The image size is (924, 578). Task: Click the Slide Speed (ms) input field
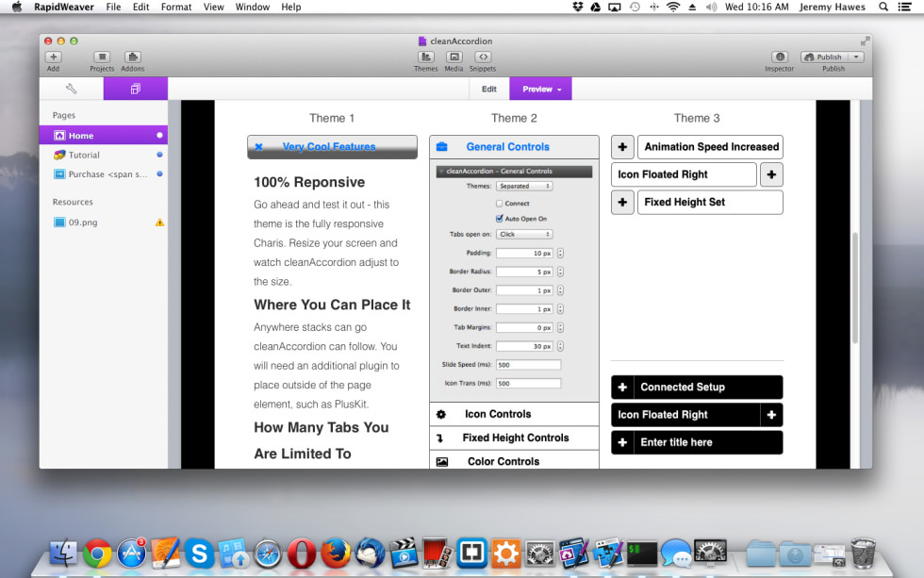click(528, 365)
